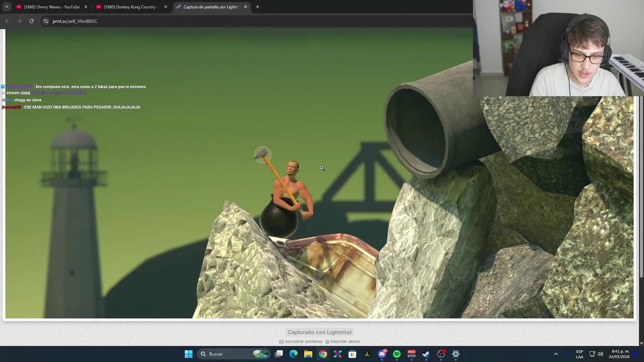Screen dimensions: 644x362
Task: Click the "Reportar abuso" link
Action: pyautogui.click(x=345, y=341)
